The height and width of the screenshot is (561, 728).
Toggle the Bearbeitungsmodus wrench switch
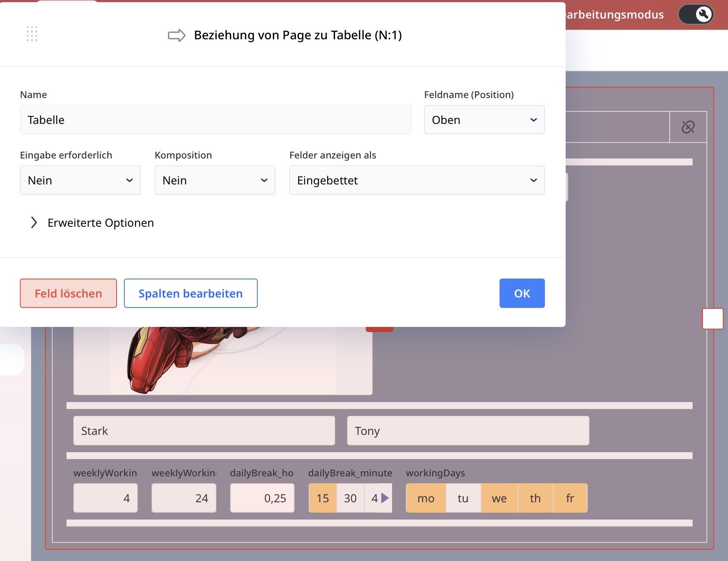click(695, 15)
